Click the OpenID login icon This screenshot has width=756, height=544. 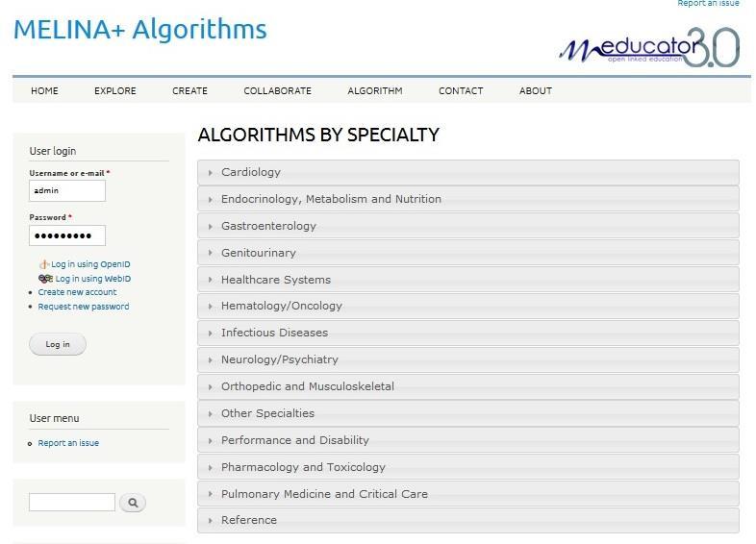pyautogui.click(x=44, y=264)
